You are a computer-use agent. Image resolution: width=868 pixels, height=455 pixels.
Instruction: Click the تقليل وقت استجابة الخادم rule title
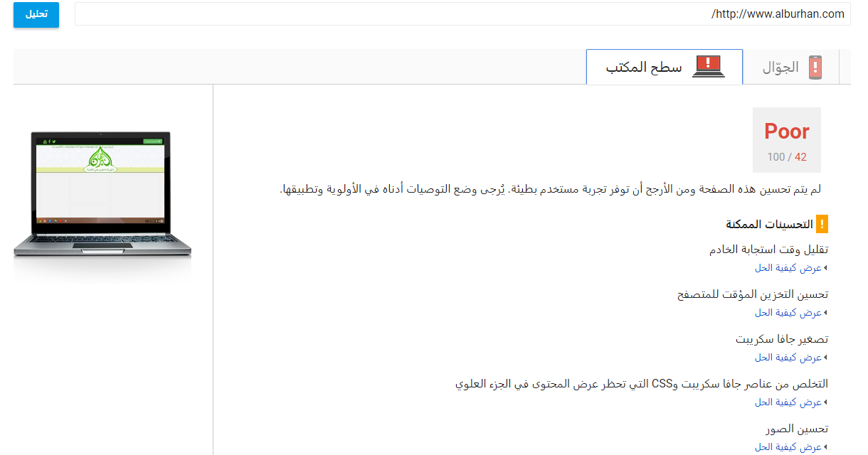pyautogui.click(x=768, y=250)
